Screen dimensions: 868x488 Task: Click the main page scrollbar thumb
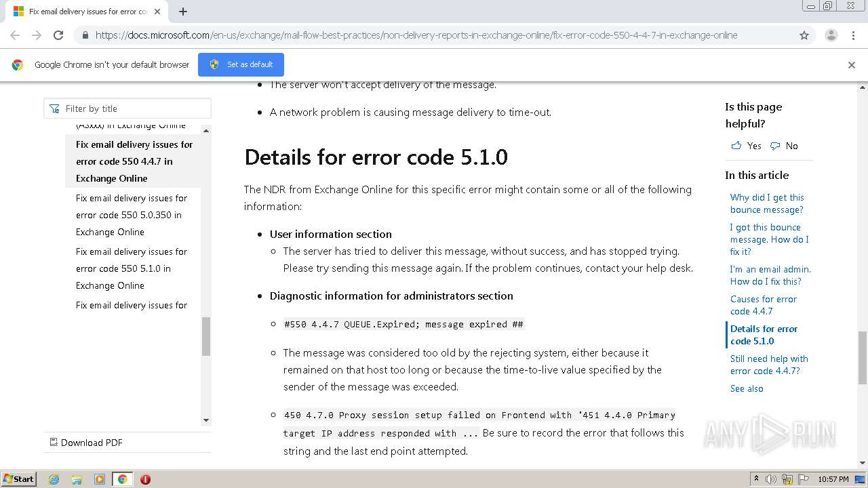(863, 357)
